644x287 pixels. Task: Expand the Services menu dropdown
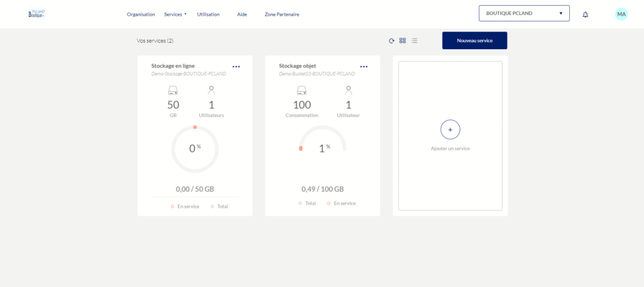(x=175, y=14)
